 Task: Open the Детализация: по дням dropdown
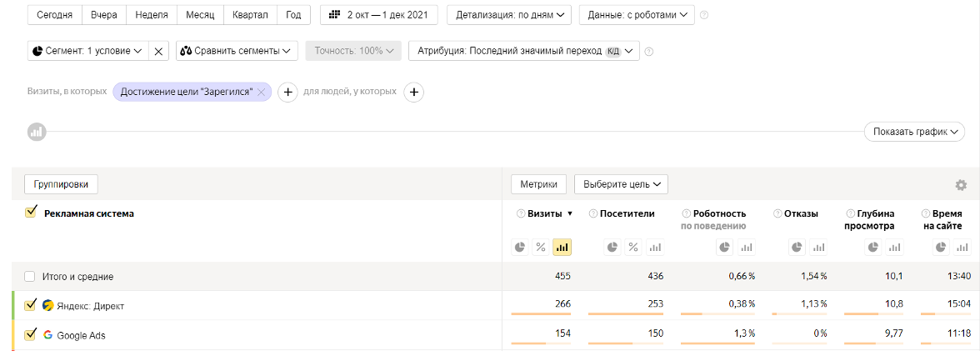[508, 15]
